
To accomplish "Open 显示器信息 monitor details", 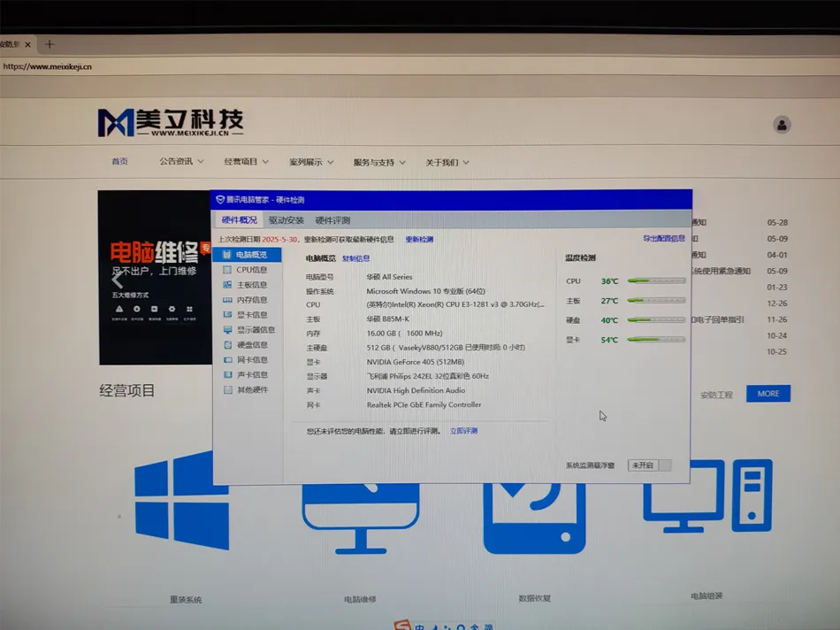I will (255, 330).
